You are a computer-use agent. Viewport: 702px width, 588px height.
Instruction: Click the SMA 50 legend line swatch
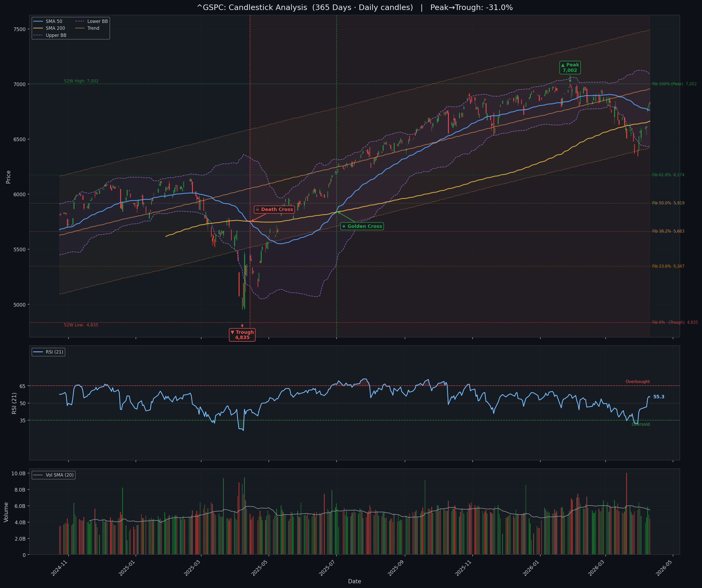pyautogui.click(x=38, y=21)
